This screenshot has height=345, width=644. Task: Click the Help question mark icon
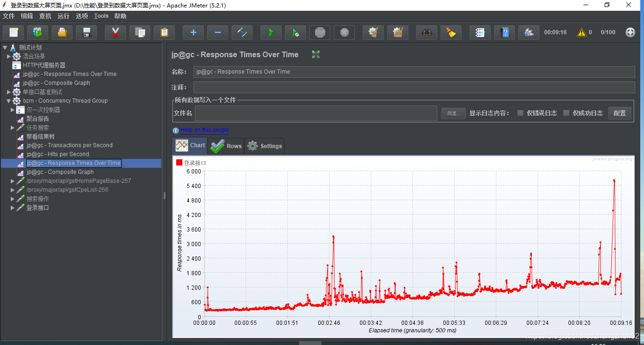pos(504,32)
